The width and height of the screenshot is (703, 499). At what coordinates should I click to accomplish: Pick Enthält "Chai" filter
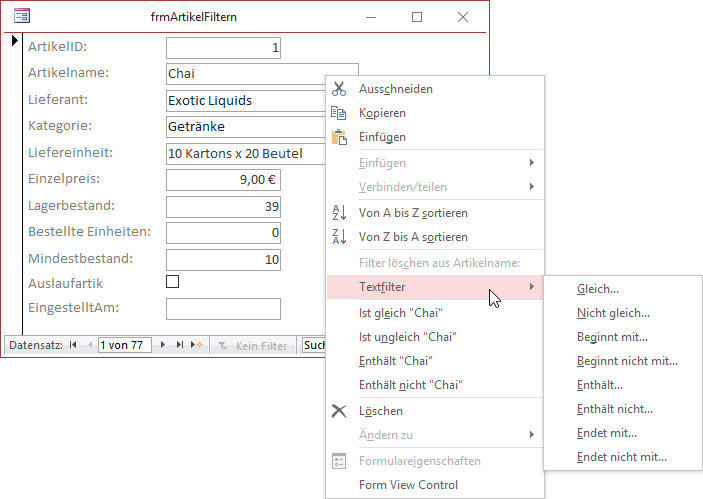435,361
